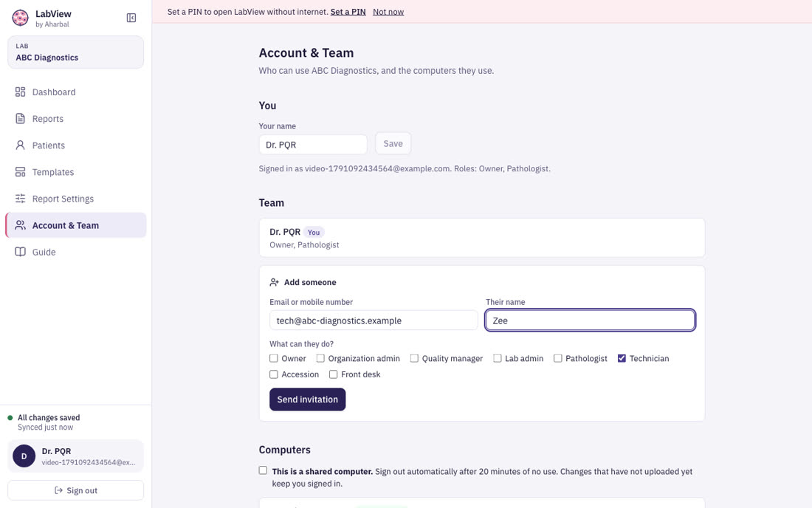Viewport: 812px width, 508px height.
Task: Navigate to Patients
Action: 75,145
